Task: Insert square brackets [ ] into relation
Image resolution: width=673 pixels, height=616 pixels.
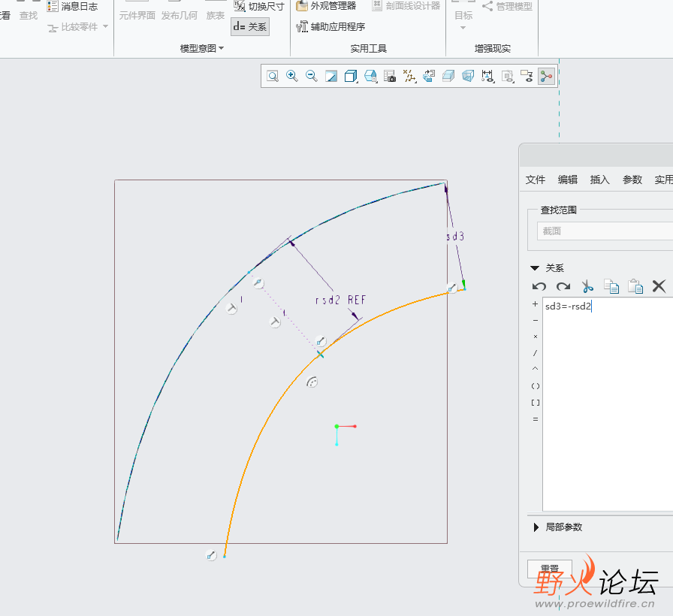Action: point(536,402)
